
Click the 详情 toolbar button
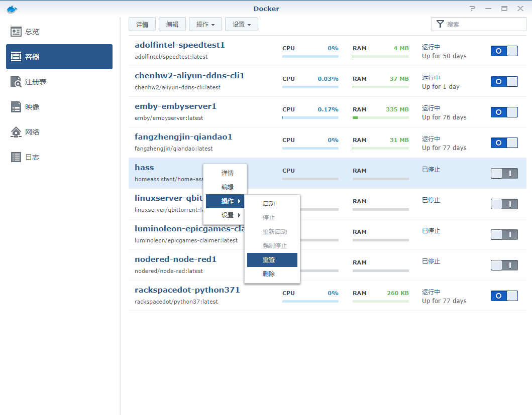pos(142,25)
